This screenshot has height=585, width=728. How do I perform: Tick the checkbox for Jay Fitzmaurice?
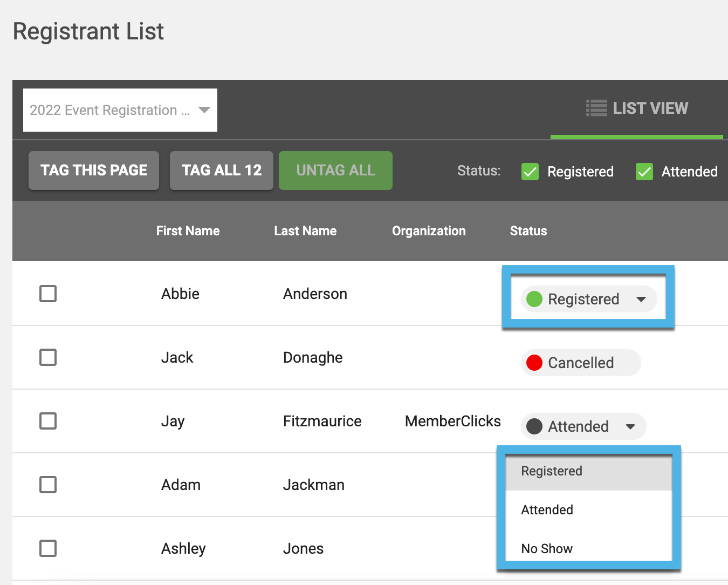48,421
